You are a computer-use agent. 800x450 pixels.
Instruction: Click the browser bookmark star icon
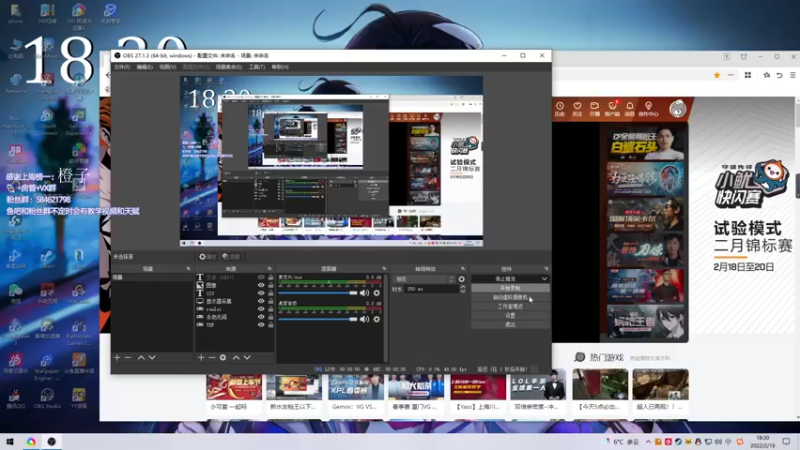[x=717, y=75]
